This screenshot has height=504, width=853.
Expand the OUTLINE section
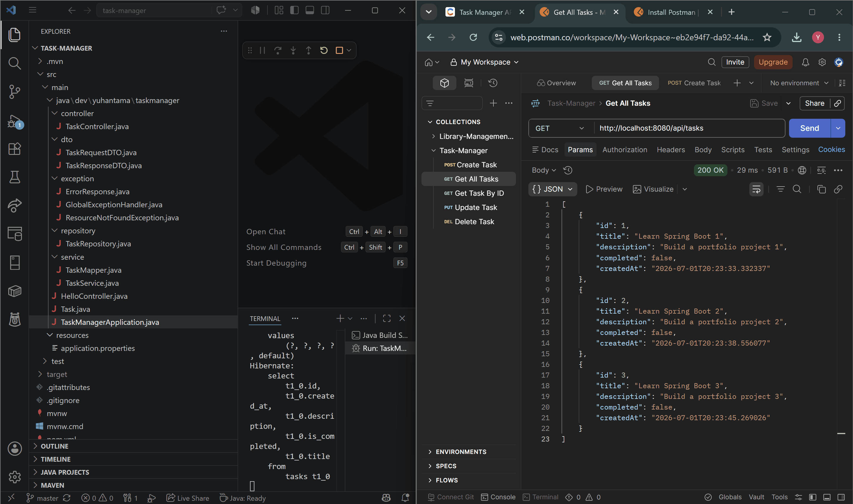pyautogui.click(x=54, y=446)
